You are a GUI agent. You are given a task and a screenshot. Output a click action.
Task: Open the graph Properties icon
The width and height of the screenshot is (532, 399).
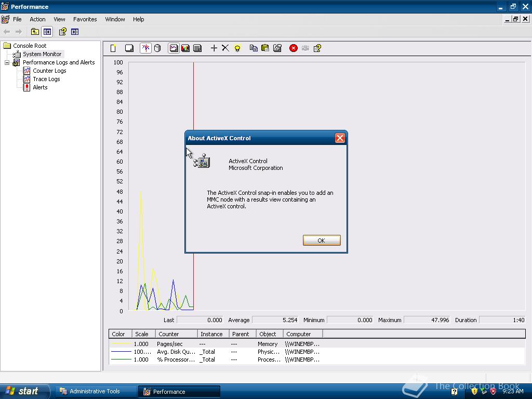pos(277,48)
